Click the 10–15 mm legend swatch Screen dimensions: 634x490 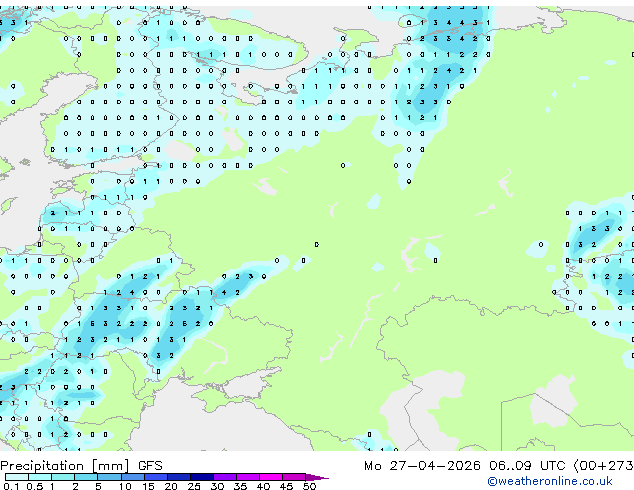[x=132, y=477]
